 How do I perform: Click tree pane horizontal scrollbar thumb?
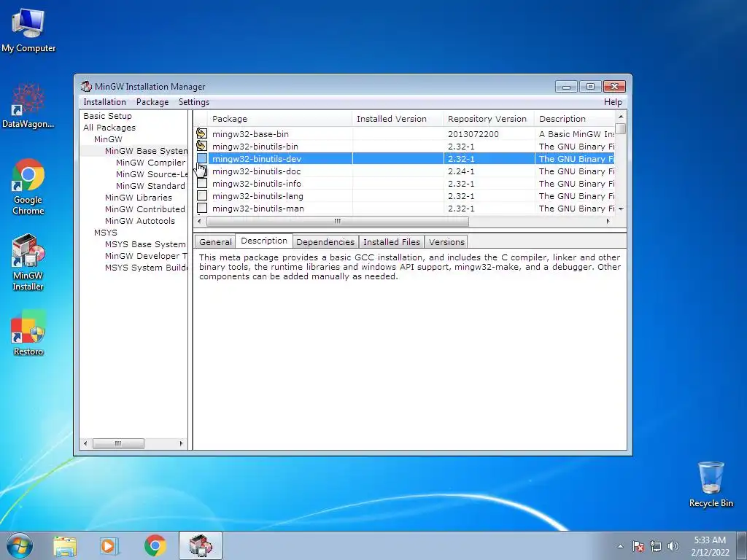tap(118, 443)
